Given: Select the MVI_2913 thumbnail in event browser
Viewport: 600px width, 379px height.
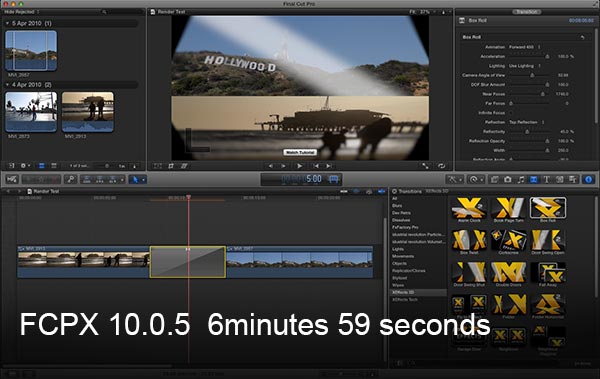Looking at the screenshot, I should click(x=88, y=111).
